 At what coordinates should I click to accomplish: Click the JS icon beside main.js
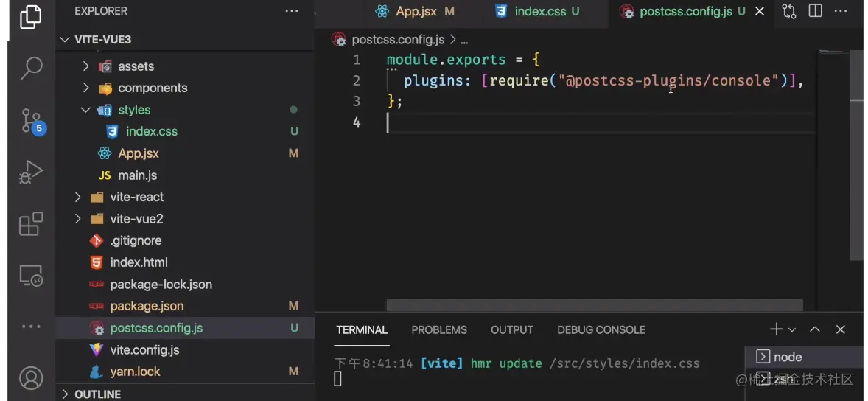(105, 175)
